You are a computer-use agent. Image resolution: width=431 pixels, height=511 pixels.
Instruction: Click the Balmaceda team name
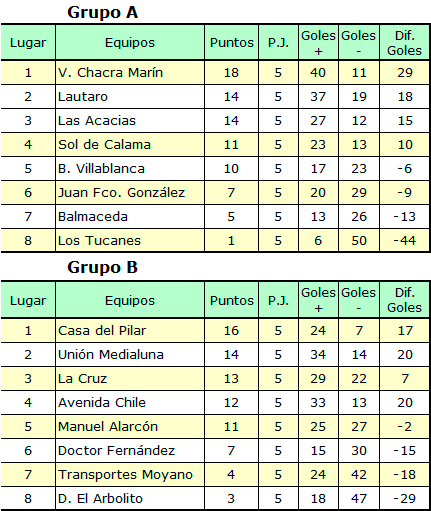93,216
